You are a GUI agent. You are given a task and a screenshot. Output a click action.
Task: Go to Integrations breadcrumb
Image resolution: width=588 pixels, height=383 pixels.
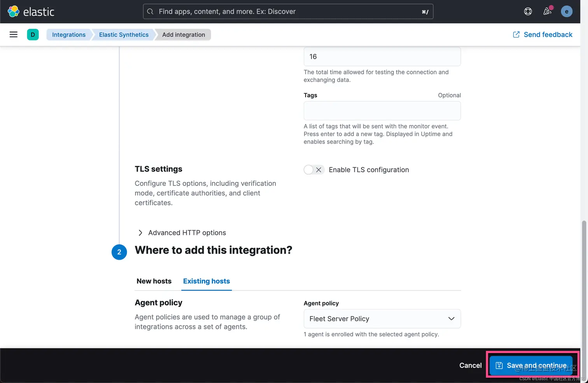click(x=69, y=35)
